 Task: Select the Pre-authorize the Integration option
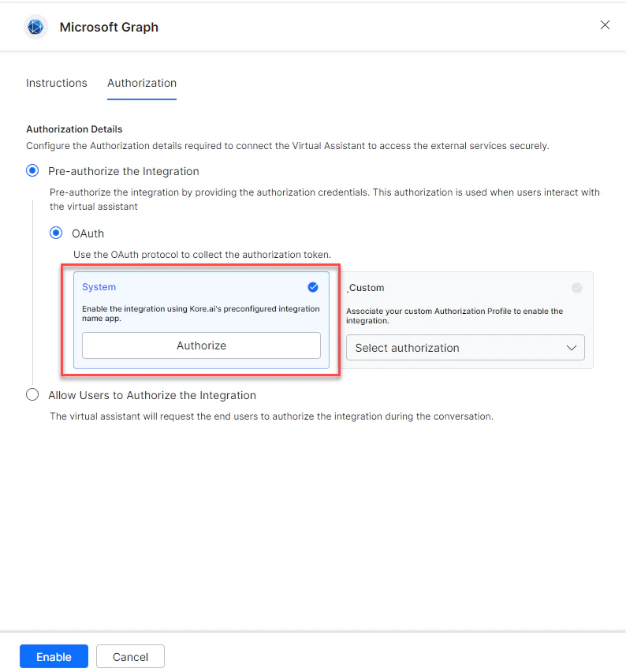[x=32, y=170]
